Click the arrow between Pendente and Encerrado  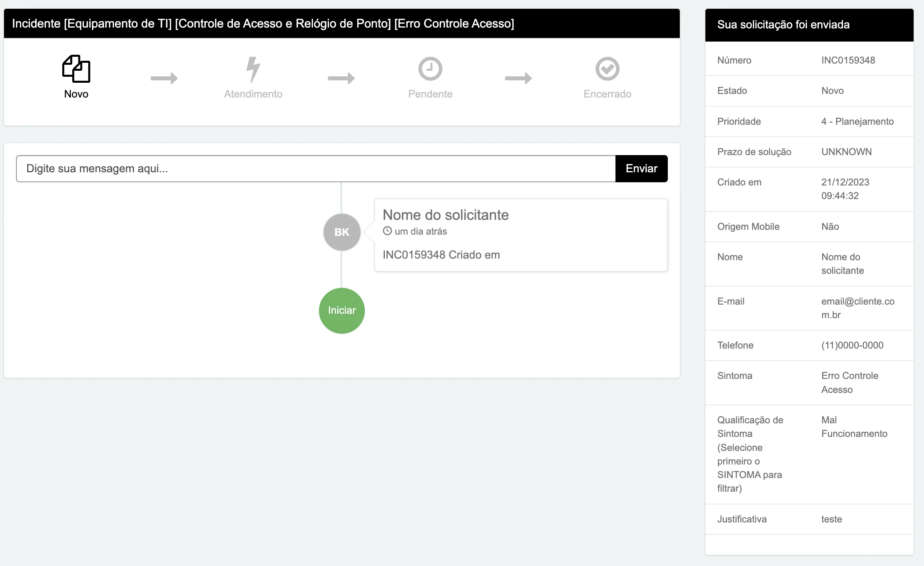pos(518,78)
